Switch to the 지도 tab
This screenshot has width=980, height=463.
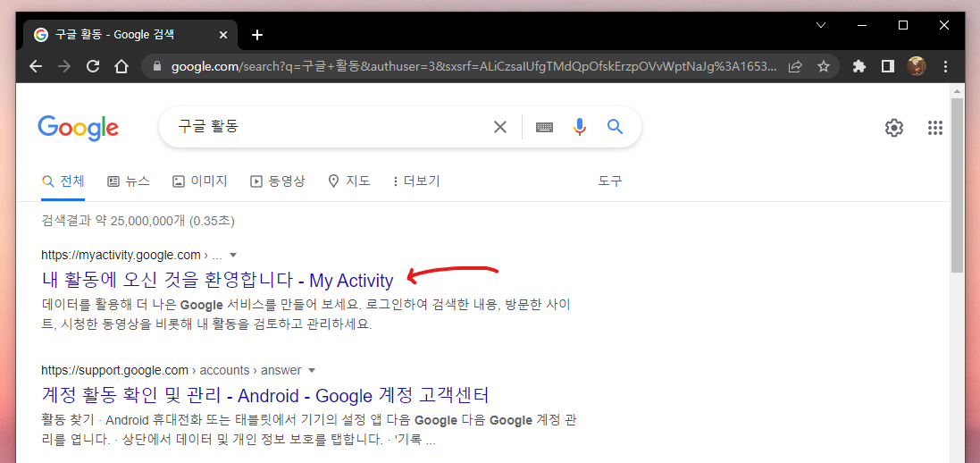(349, 181)
